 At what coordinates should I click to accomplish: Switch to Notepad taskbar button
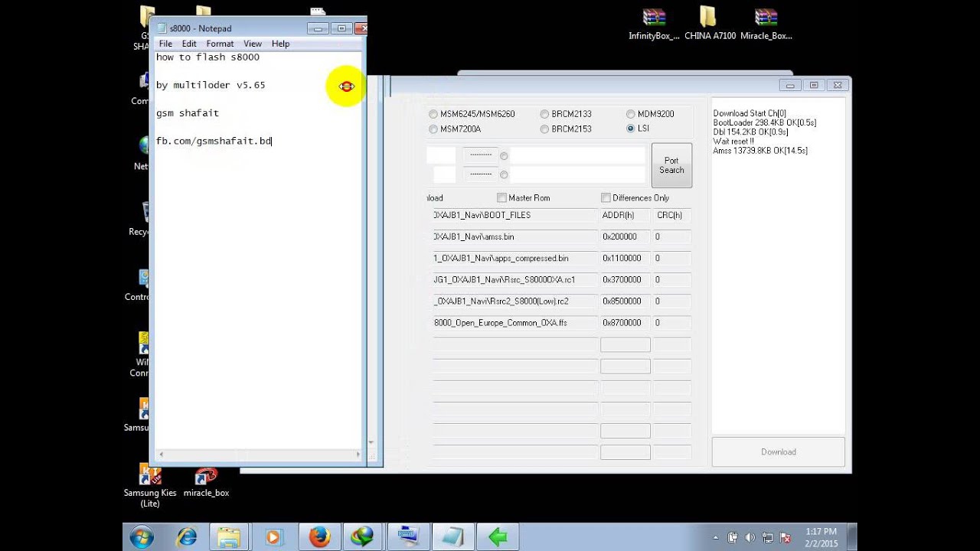(x=453, y=537)
